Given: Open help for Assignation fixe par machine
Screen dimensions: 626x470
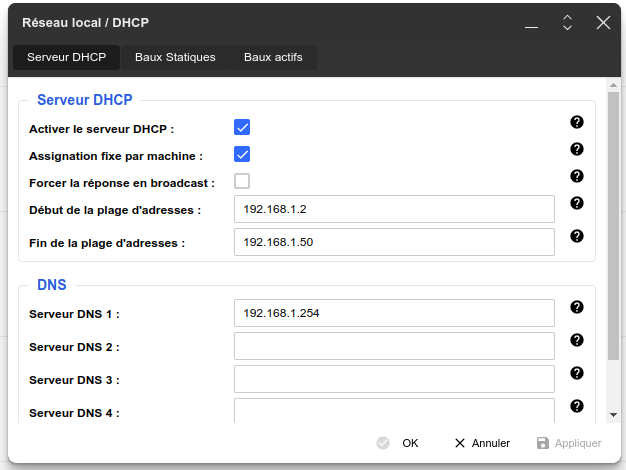Looking at the screenshot, I should (576, 149).
